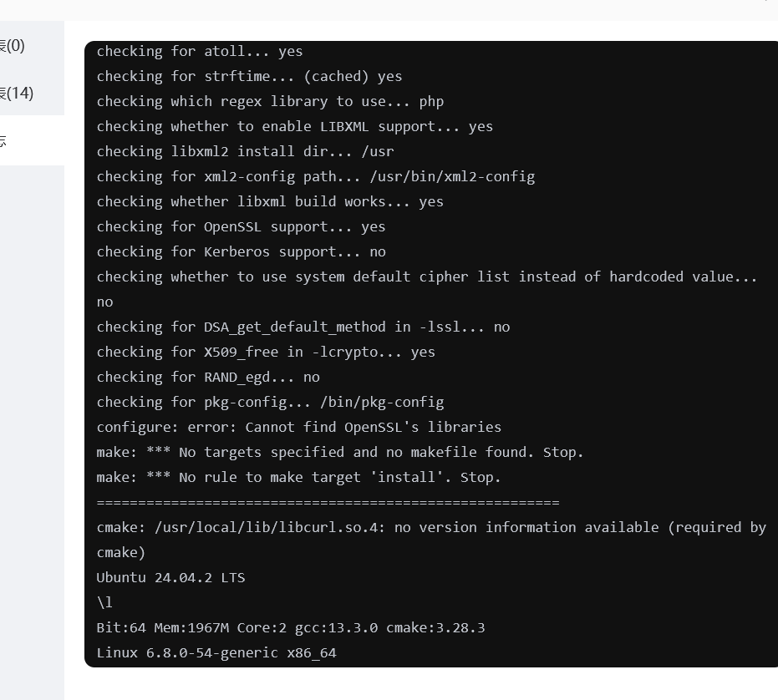The height and width of the screenshot is (700, 778).
Task: Click the 'libxml build works' log line
Action: pyautogui.click(x=270, y=202)
